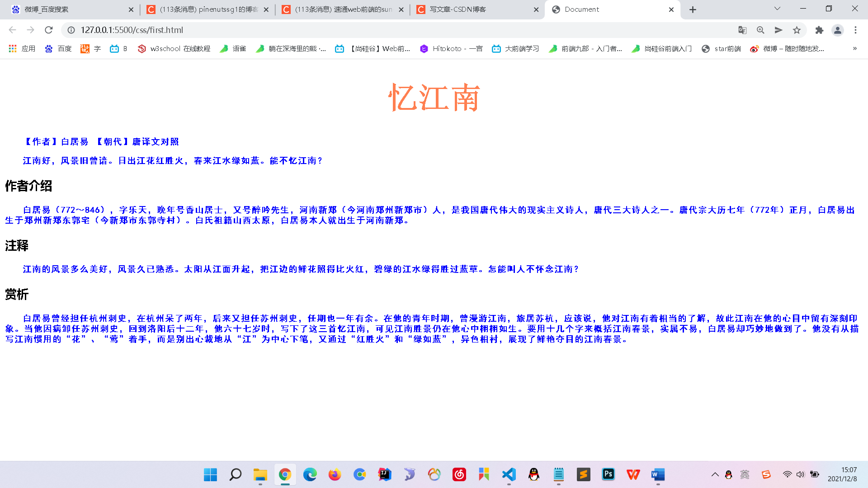This screenshot has height=488, width=868.
Task: Click the view site information icon
Action: coord(71,30)
